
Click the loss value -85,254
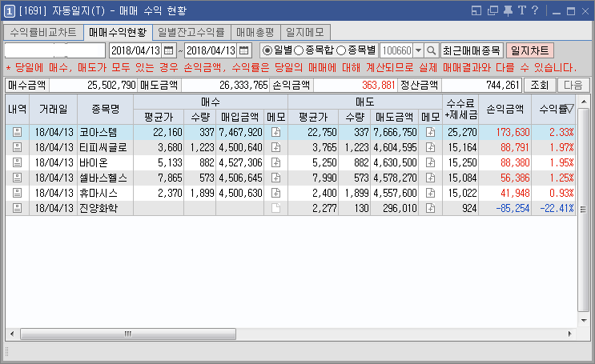click(513, 208)
